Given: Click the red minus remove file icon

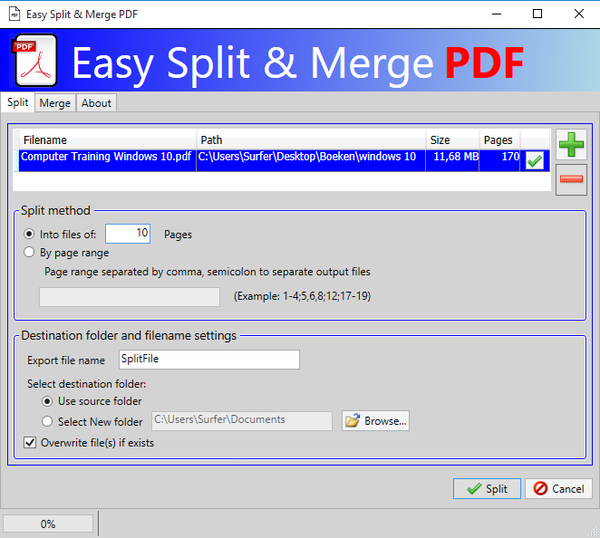Looking at the screenshot, I should pyautogui.click(x=572, y=179).
